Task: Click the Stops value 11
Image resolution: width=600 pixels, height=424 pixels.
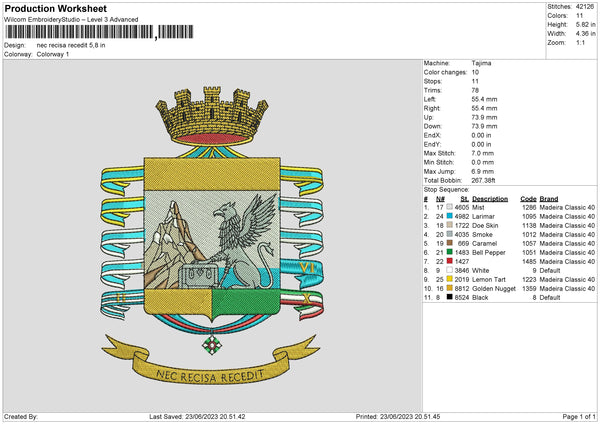Action: click(475, 81)
